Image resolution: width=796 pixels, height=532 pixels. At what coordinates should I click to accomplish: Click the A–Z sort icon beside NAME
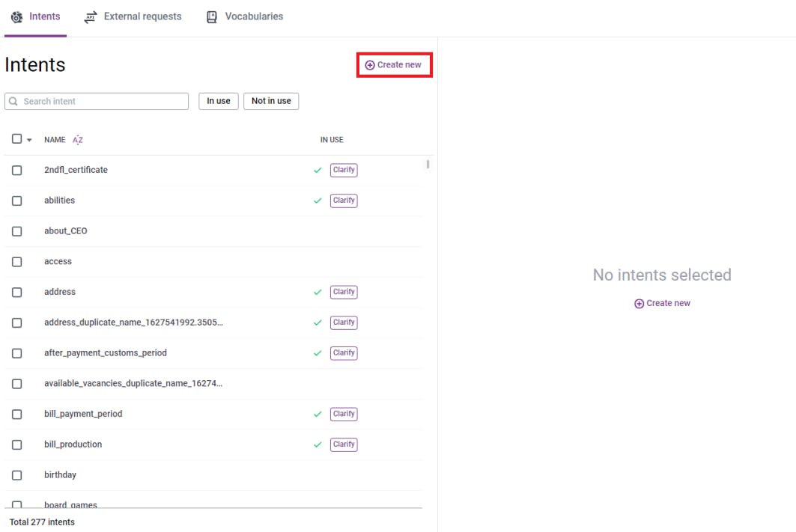pos(78,140)
